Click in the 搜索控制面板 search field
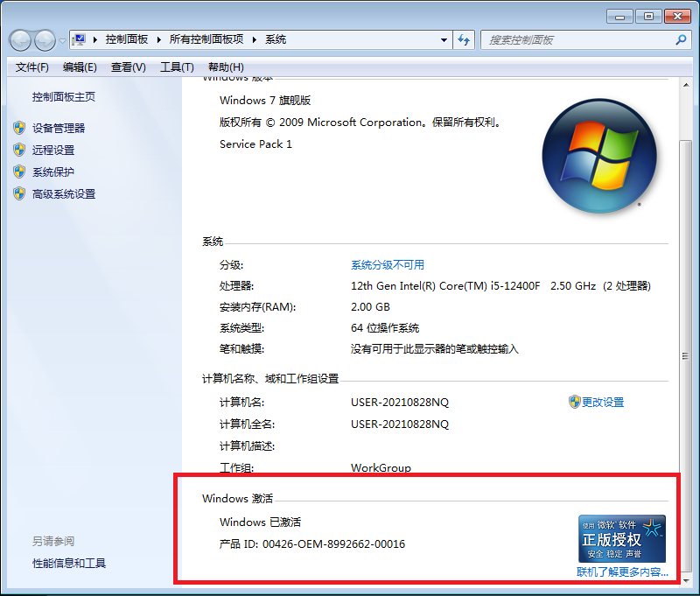Image resolution: width=700 pixels, height=596 pixels. (x=577, y=40)
